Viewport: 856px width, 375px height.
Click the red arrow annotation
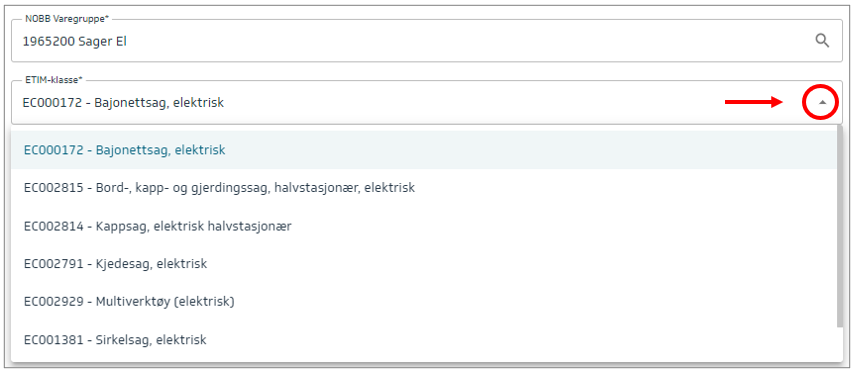point(754,102)
